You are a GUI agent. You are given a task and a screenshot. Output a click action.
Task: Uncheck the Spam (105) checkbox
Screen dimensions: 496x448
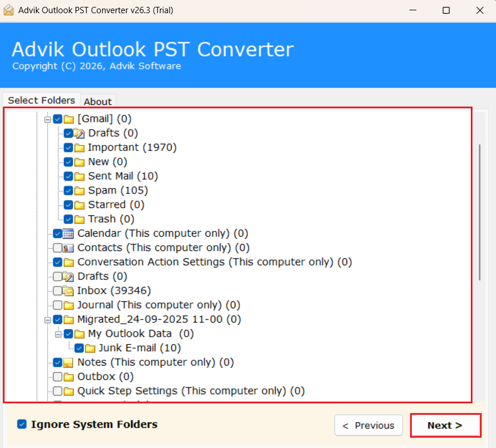(68, 190)
